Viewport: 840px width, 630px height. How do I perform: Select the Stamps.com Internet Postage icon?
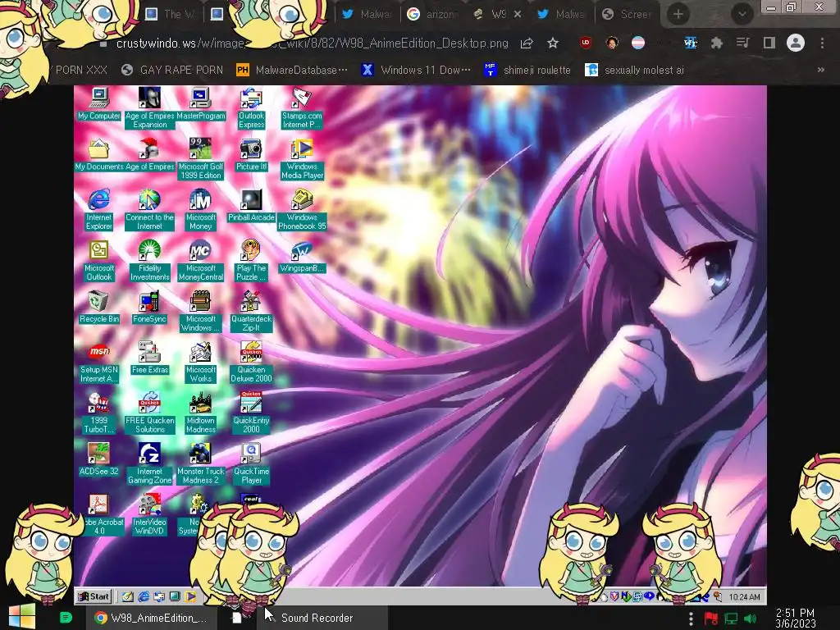coord(302,109)
